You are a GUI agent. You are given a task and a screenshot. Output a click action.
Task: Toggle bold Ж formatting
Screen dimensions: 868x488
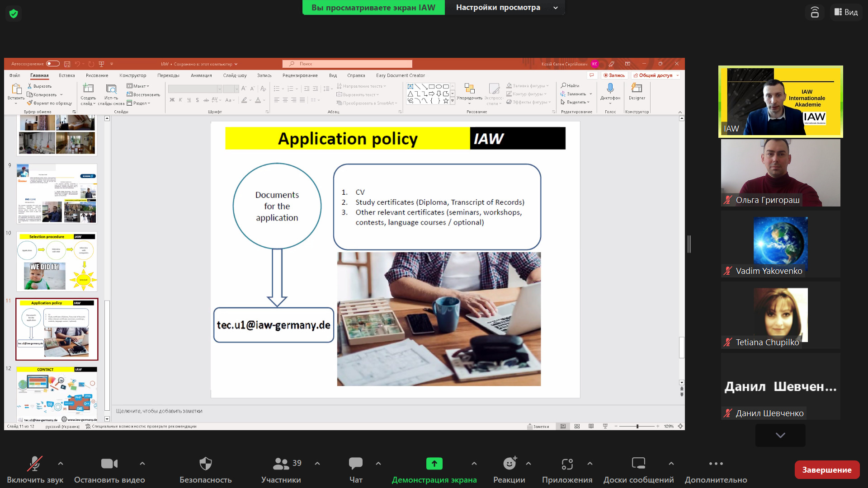click(172, 100)
